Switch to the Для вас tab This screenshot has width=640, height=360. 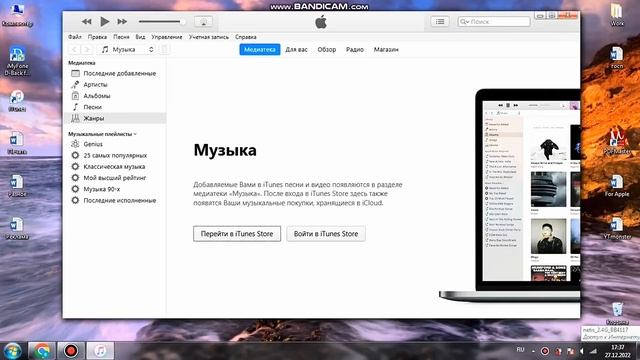[296, 49]
